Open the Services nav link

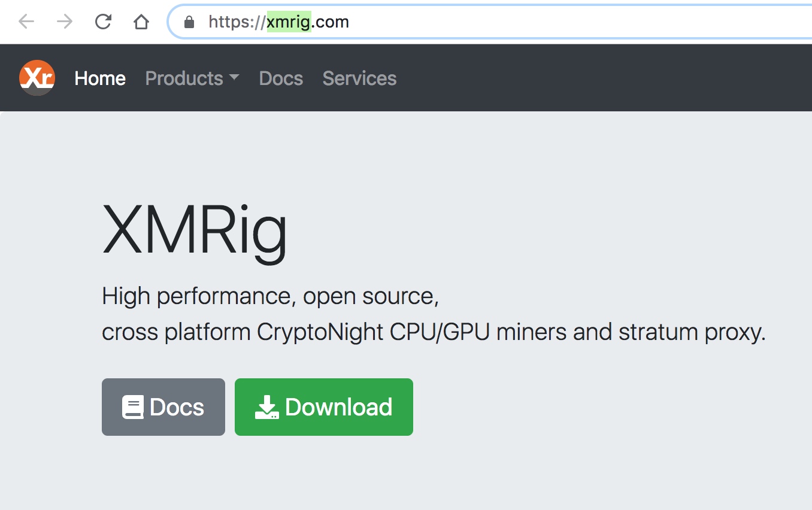click(359, 78)
